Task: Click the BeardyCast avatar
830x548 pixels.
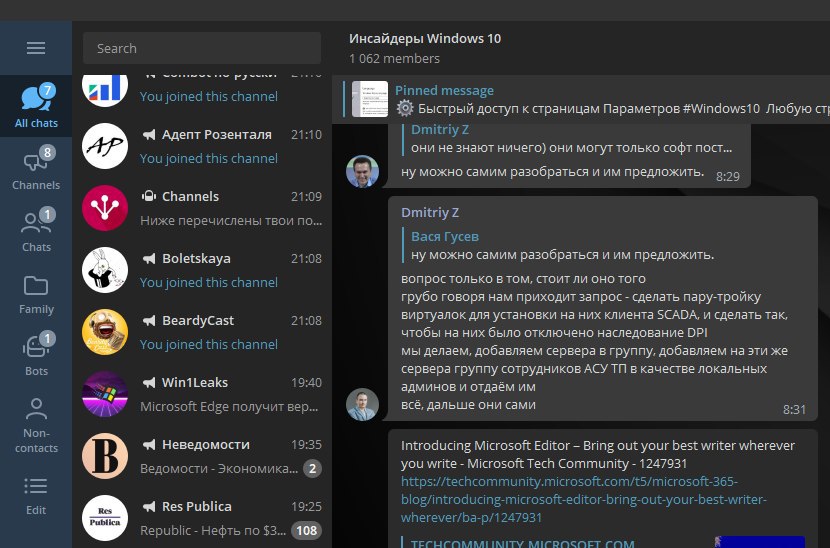Action: click(105, 332)
